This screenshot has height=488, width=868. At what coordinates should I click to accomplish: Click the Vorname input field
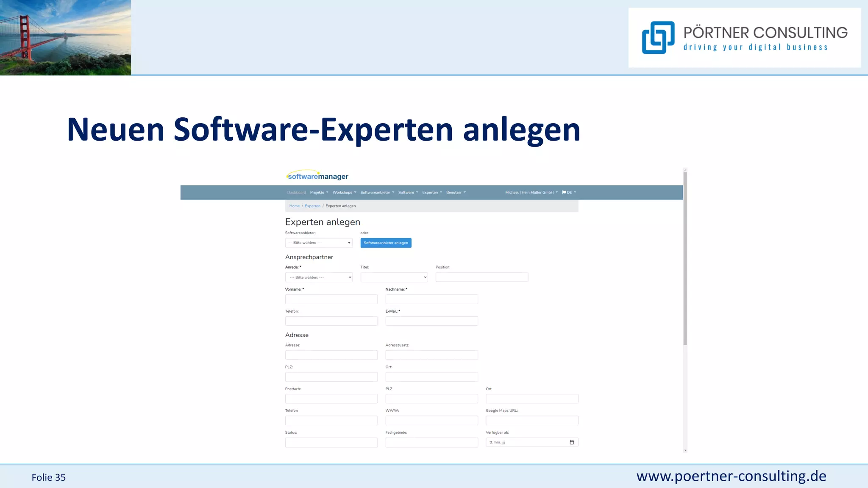coord(331,299)
